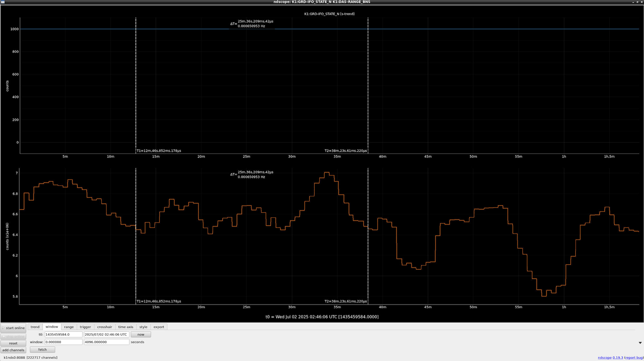Edit the t0 UTC date field
Viewport: 644px width, 361px height.
[x=106, y=334]
